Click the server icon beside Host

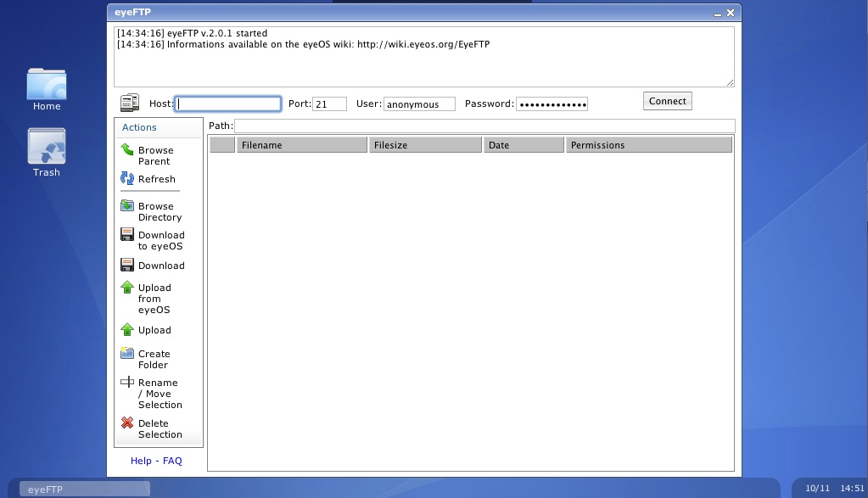pos(130,103)
